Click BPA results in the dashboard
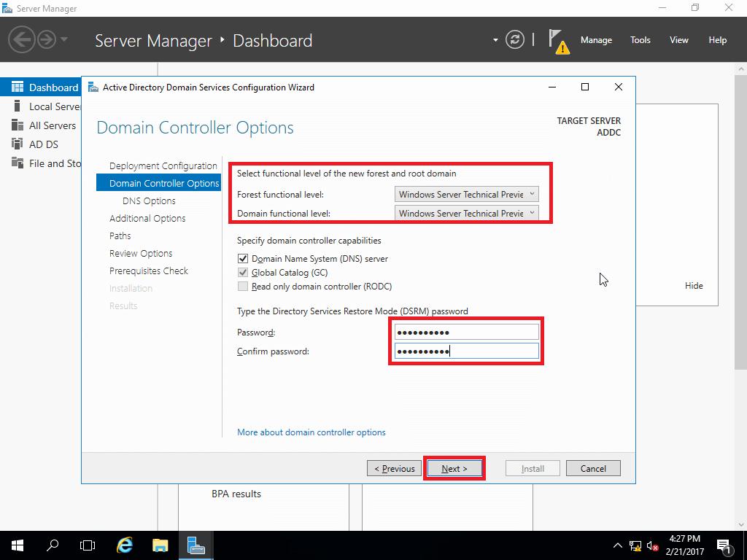 click(x=236, y=494)
